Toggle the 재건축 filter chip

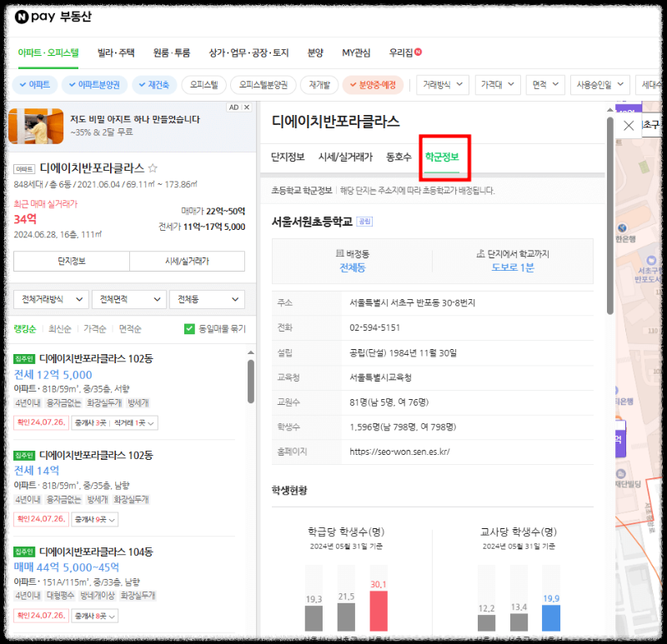pos(154,85)
